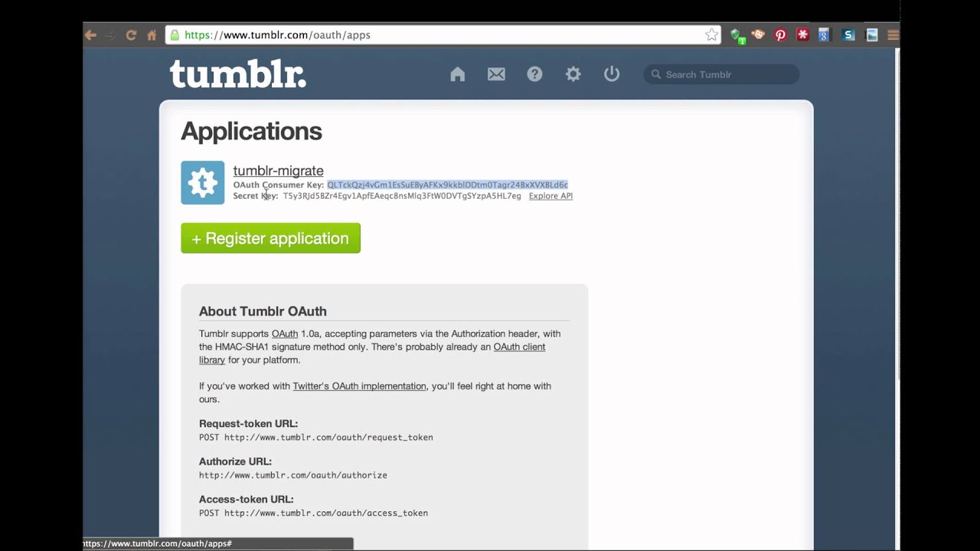Click the Register application button
This screenshot has width=980, height=551.
coord(270,238)
